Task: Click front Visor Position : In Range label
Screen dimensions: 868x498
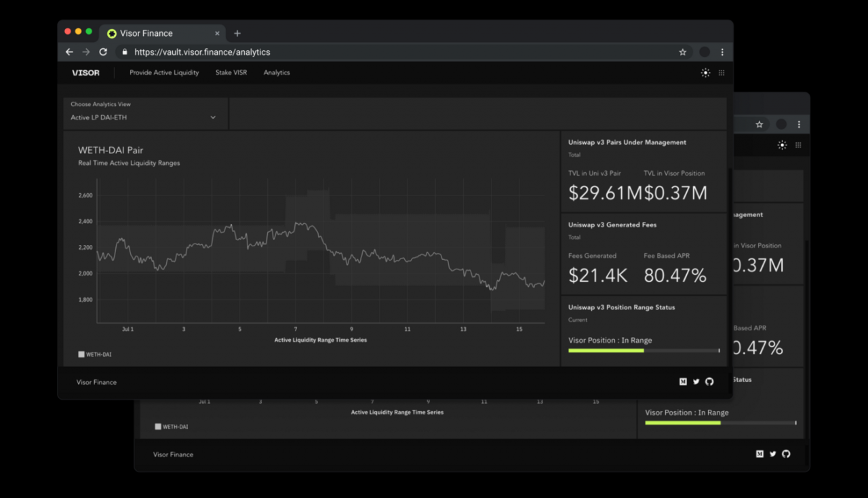Action: (x=610, y=341)
